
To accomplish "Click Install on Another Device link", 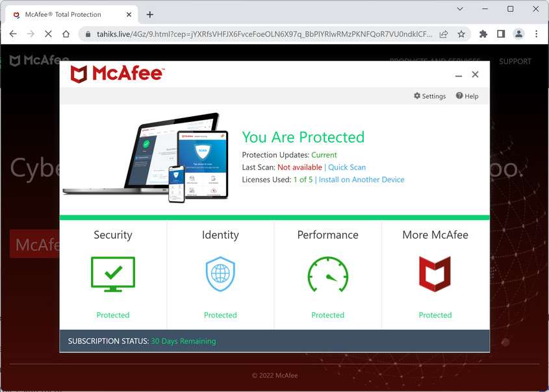I will point(361,180).
